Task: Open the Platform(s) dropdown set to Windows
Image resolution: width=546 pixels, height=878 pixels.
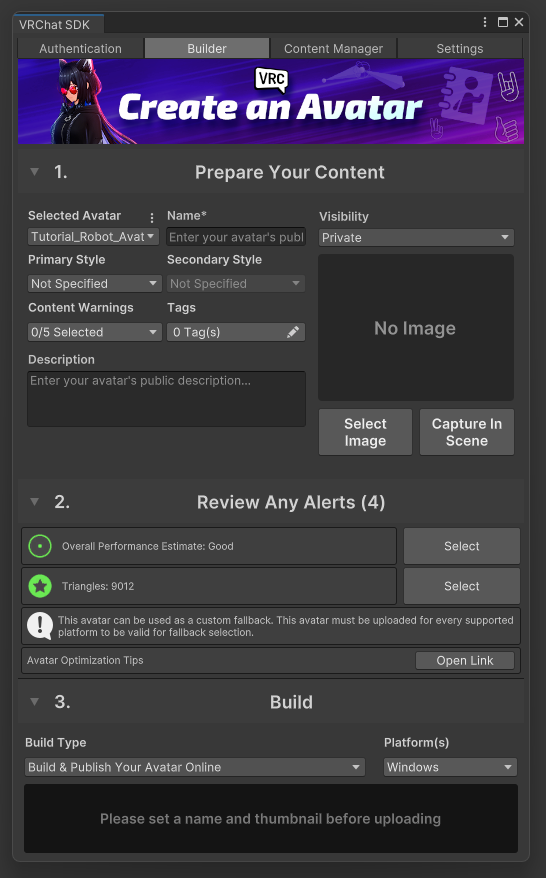Action: click(450, 767)
